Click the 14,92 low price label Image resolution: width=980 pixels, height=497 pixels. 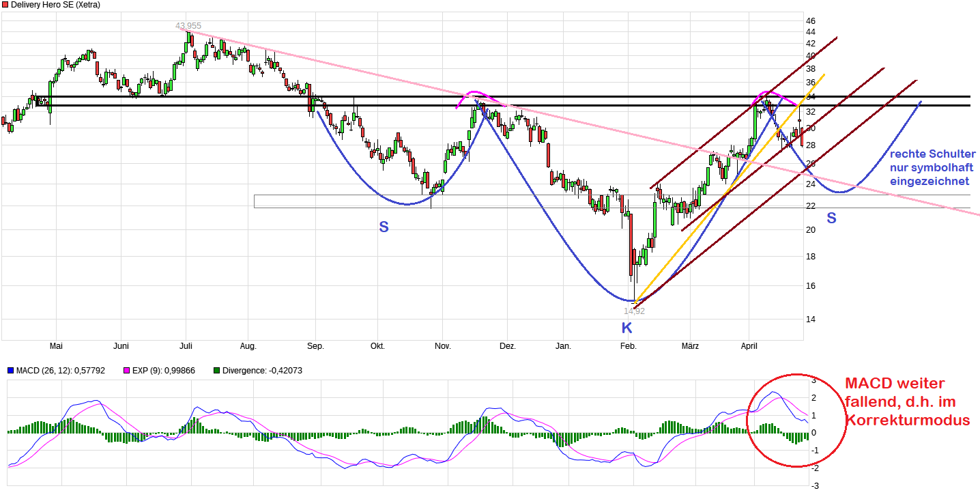[x=633, y=311]
